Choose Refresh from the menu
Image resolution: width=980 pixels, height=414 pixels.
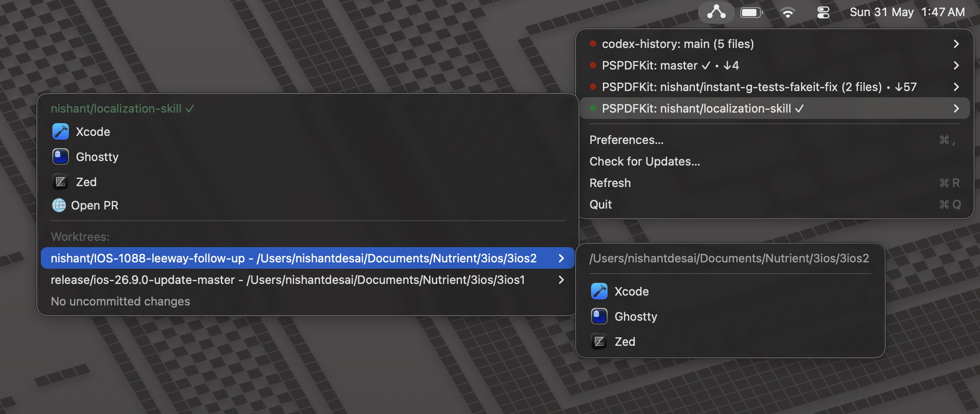(775, 183)
